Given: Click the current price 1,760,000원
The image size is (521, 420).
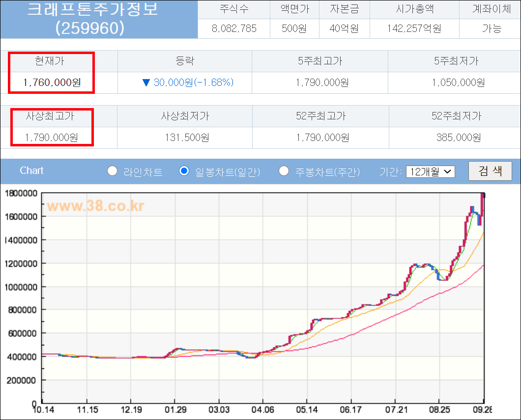Looking at the screenshot, I should click(52, 83).
